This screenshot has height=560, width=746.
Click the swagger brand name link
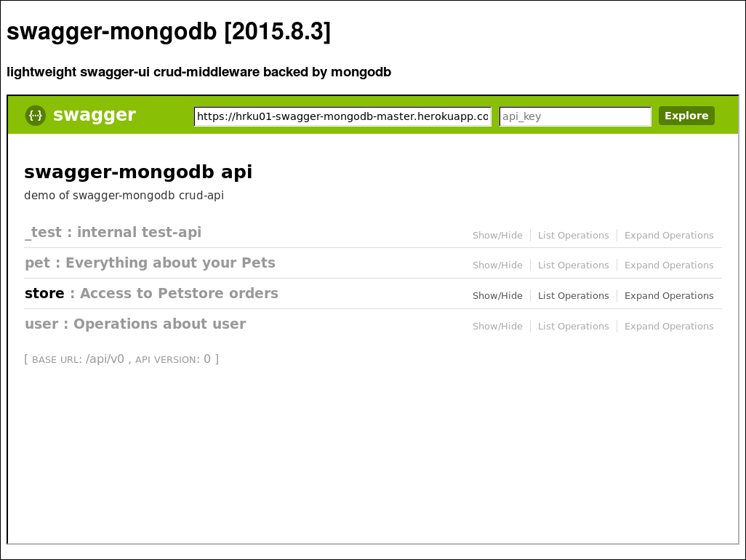point(95,115)
